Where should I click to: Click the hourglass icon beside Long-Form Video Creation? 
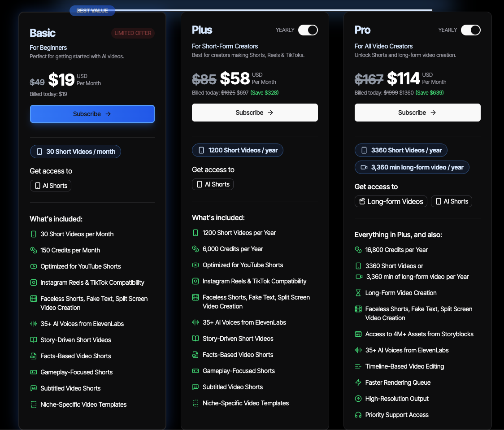pyautogui.click(x=358, y=293)
